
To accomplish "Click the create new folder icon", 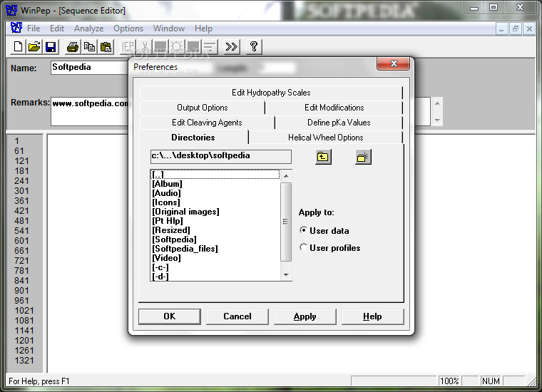I will tap(363, 157).
